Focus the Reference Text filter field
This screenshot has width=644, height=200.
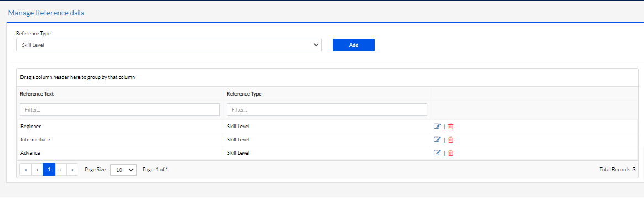(x=120, y=109)
